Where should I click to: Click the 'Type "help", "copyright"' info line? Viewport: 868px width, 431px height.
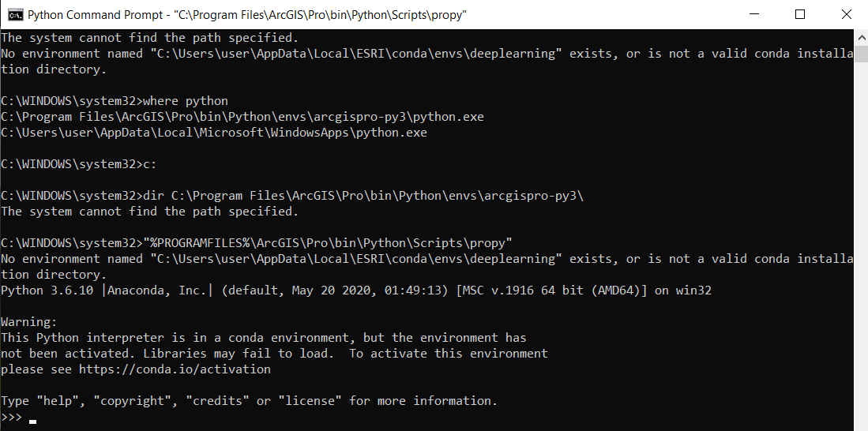[x=249, y=401]
